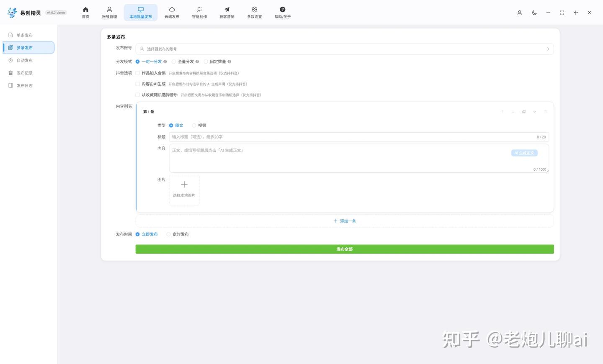Open 单条发布 sidebar item
Image resolution: width=603 pixels, height=364 pixels.
coord(28,35)
